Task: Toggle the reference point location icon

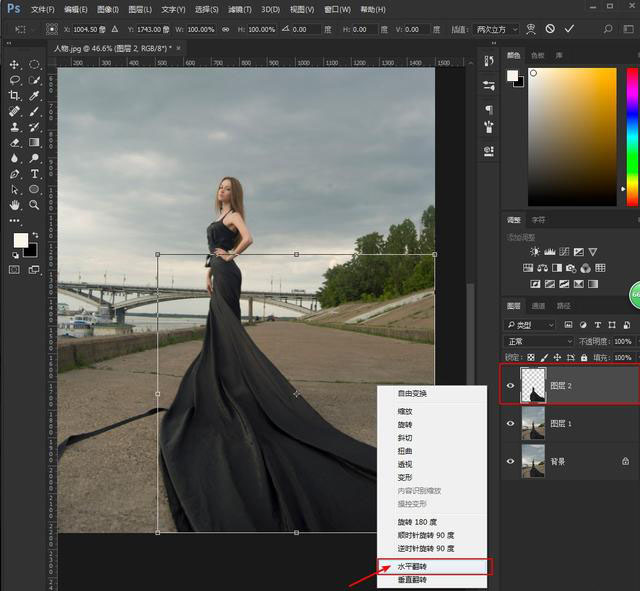Action: click(52, 29)
